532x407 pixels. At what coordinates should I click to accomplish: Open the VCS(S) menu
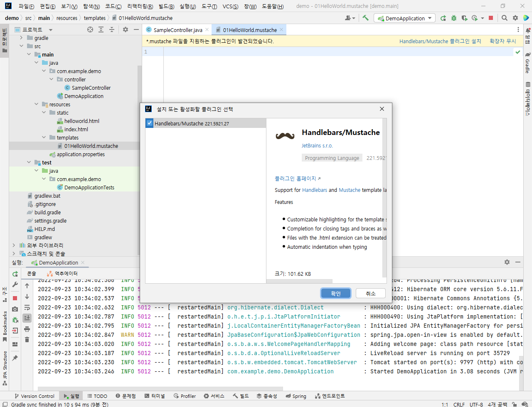coord(230,6)
